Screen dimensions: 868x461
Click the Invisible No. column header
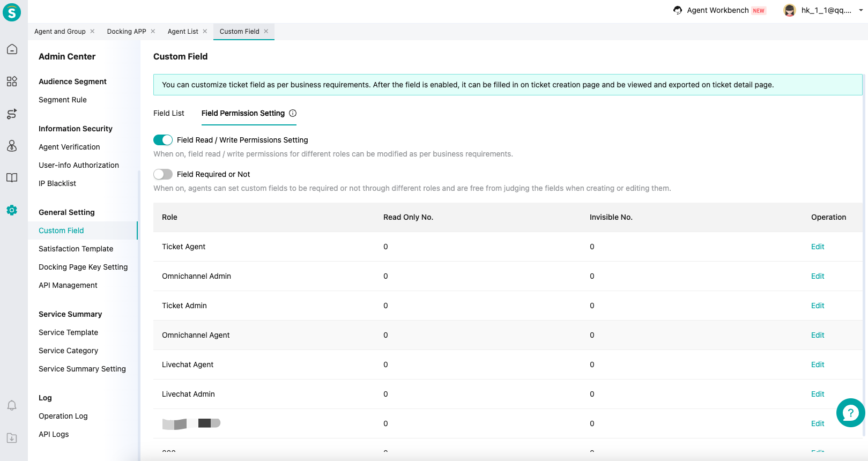click(611, 217)
